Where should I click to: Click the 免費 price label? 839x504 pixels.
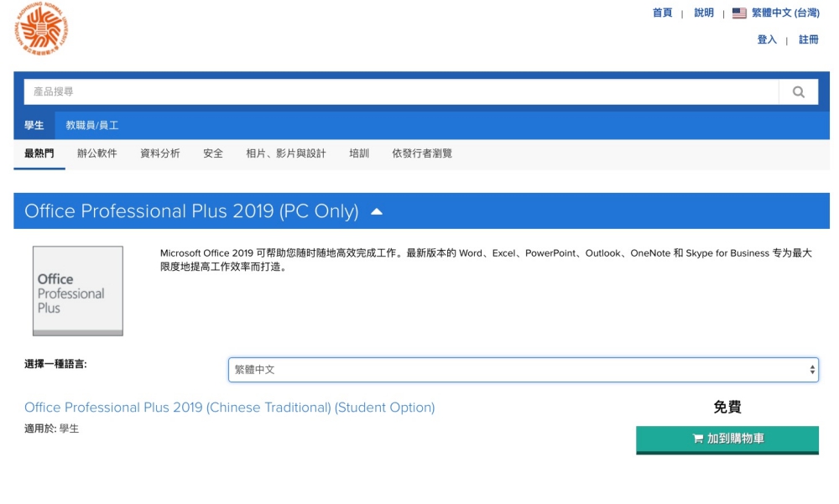click(727, 408)
